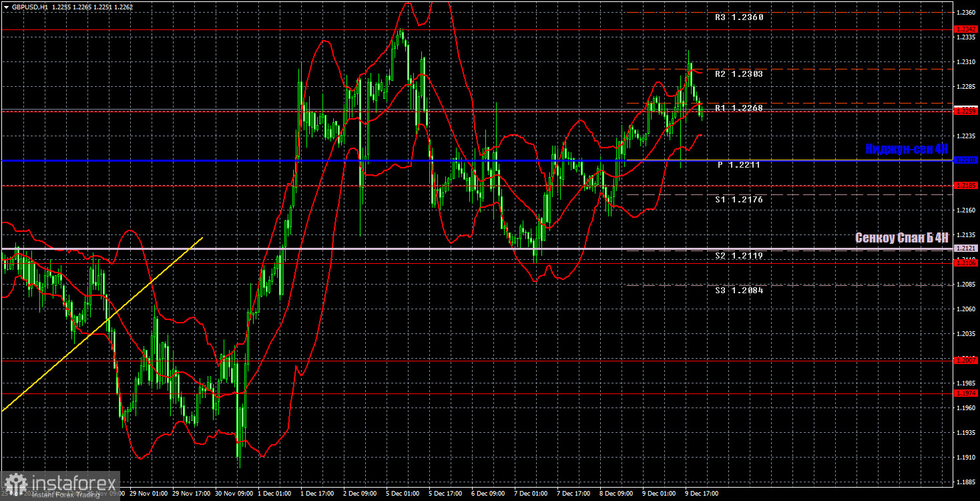
Task: Select the S1 1.2176 support label
Action: point(739,200)
